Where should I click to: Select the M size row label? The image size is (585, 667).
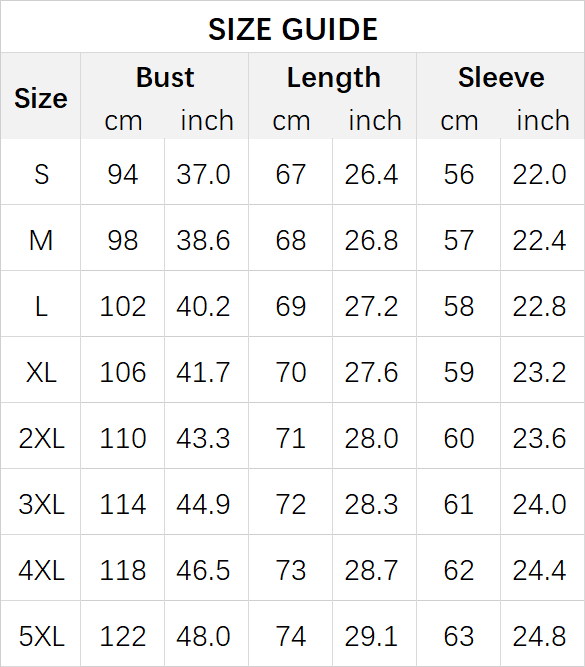(x=41, y=240)
